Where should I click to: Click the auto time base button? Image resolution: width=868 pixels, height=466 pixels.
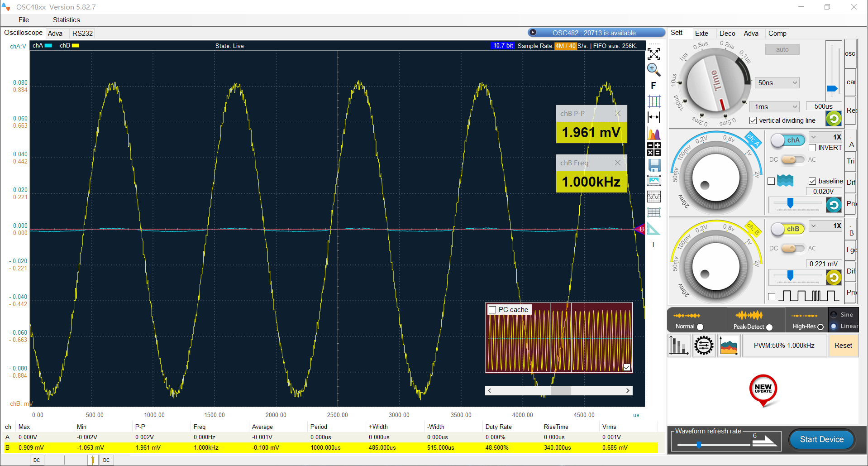(x=782, y=49)
